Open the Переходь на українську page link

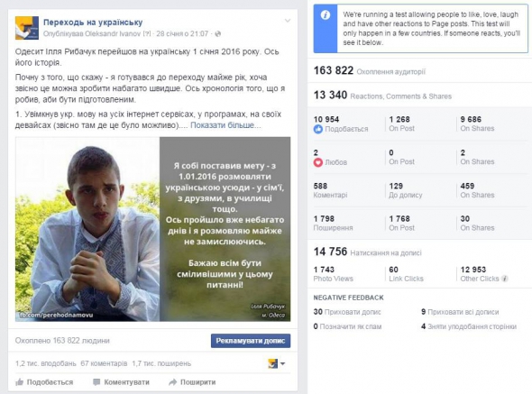pos(93,23)
